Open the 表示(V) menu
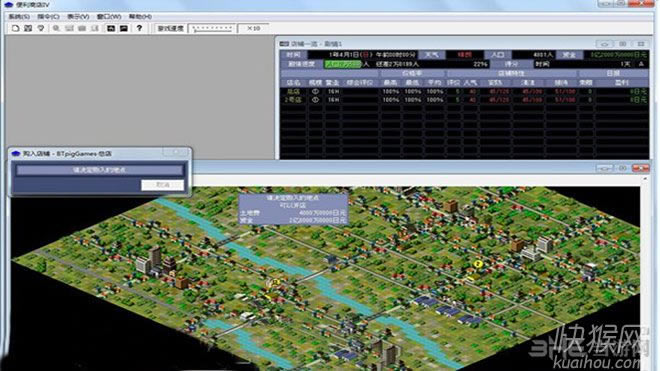The image size is (660, 371). coord(78,16)
